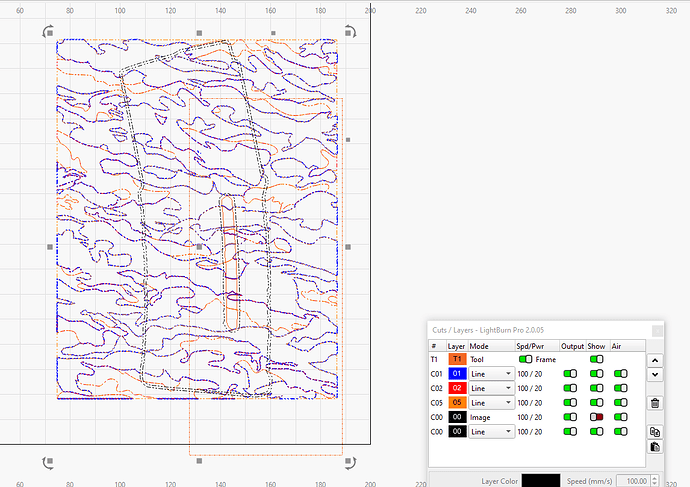Hide layer C01 using its Show toggle
The image size is (690, 487).
tap(597, 373)
